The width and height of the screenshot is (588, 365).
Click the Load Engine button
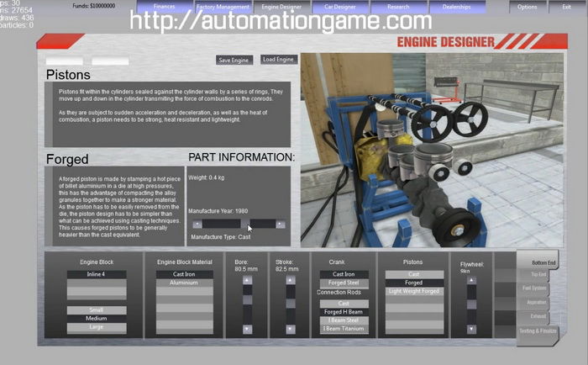(278, 60)
